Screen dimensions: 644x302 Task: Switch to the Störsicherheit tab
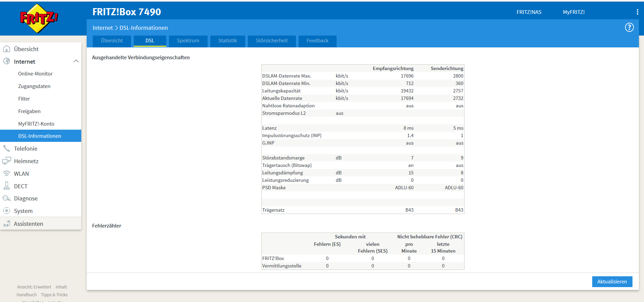(272, 41)
